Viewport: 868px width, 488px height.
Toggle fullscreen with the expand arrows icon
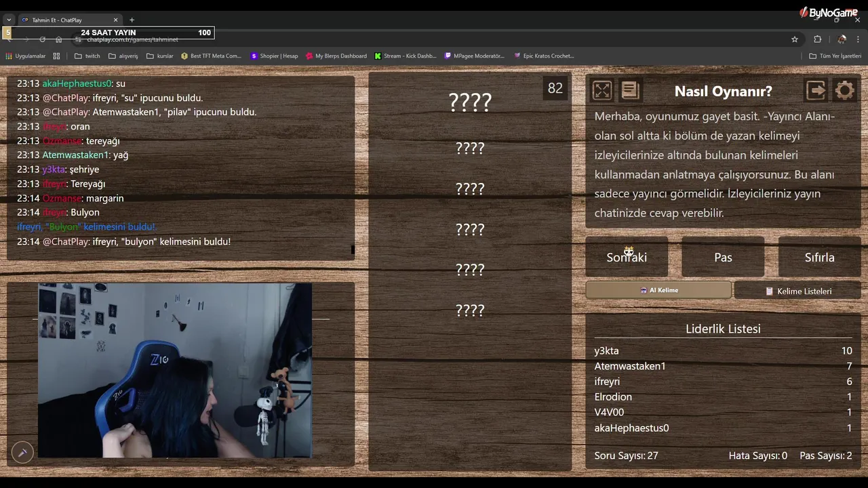pos(601,90)
